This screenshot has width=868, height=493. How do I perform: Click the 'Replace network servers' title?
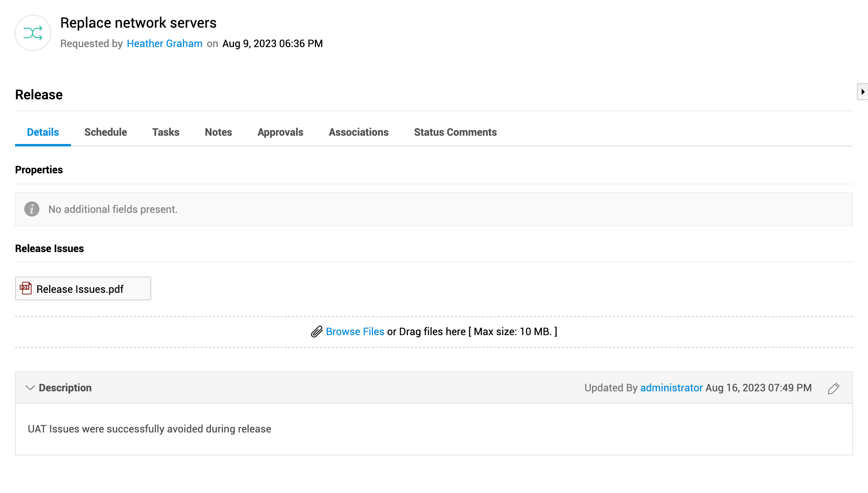138,23
